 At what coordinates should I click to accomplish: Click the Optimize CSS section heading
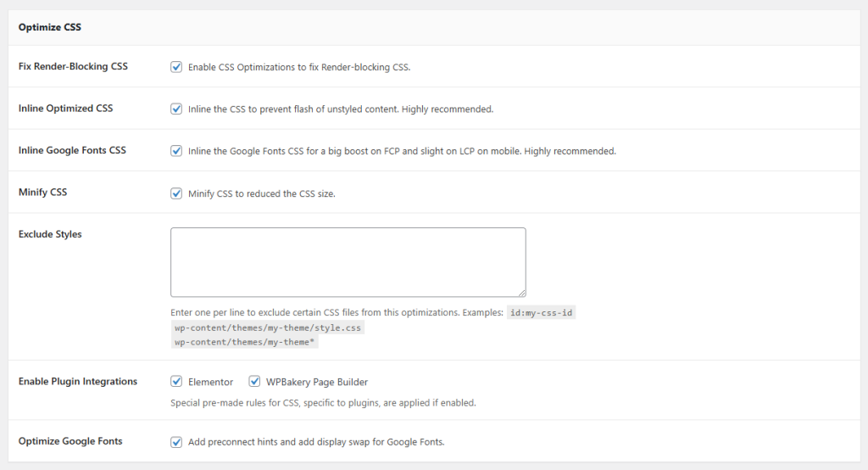(x=51, y=27)
